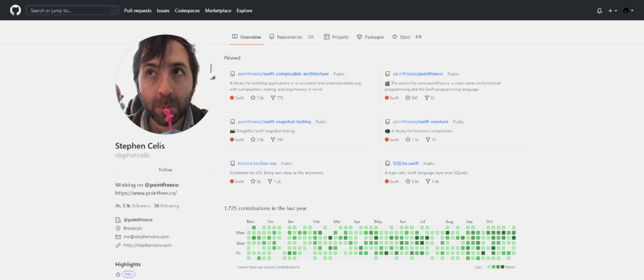
Task: Click fork icon on swift-snapshot-testing card
Action: (273, 140)
